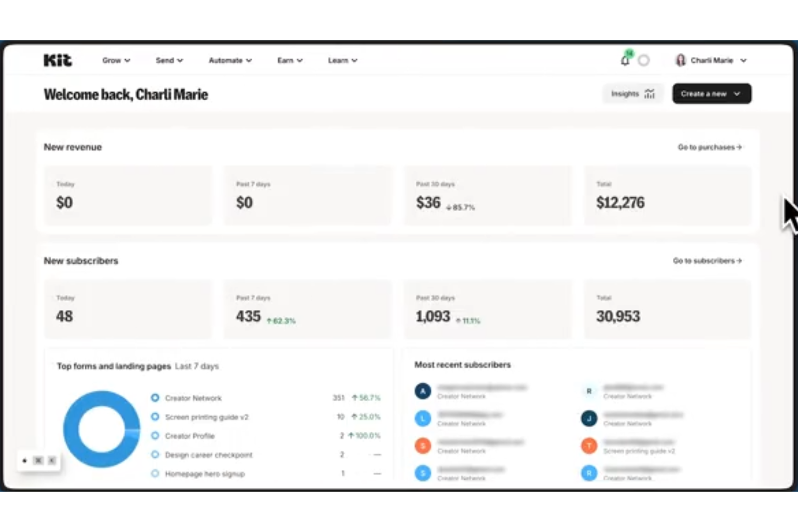Open subscriber with dark blue A avatar
The width and height of the screenshot is (798, 532).
(423, 391)
